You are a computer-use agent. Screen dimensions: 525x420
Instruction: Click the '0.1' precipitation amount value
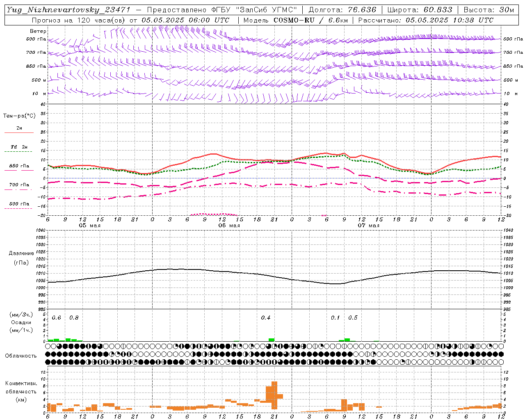pyautogui.click(x=336, y=318)
